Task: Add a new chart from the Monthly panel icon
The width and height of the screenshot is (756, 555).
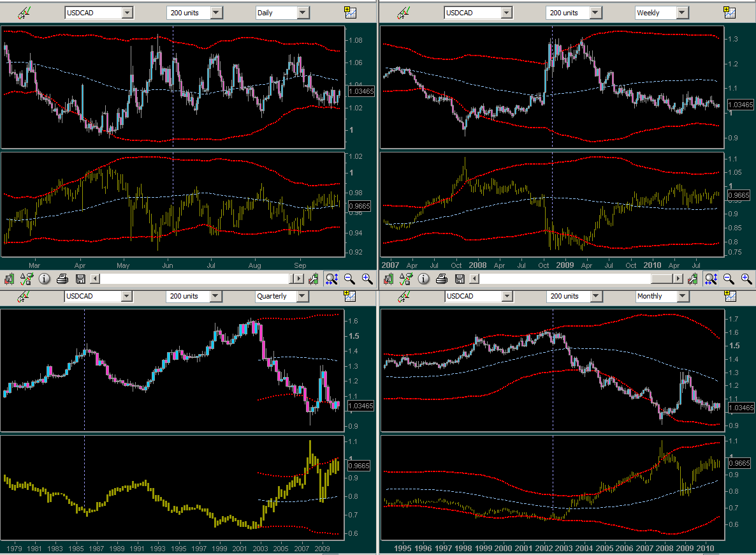Action: 731,296
